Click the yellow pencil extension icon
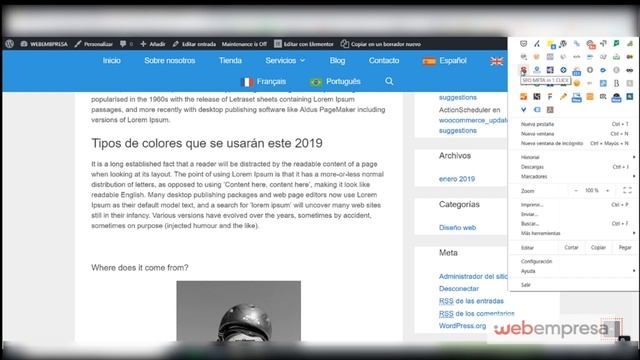Screen dimensions: 640x360 tap(563, 96)
